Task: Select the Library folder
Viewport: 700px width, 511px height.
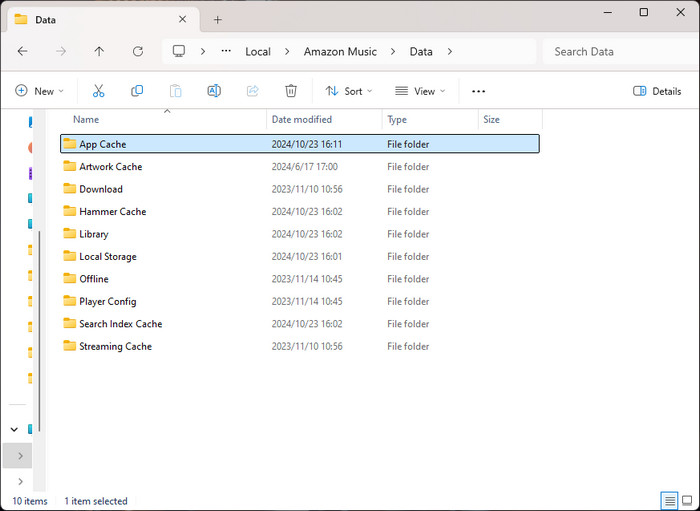Action: click(x=300, y=234)
